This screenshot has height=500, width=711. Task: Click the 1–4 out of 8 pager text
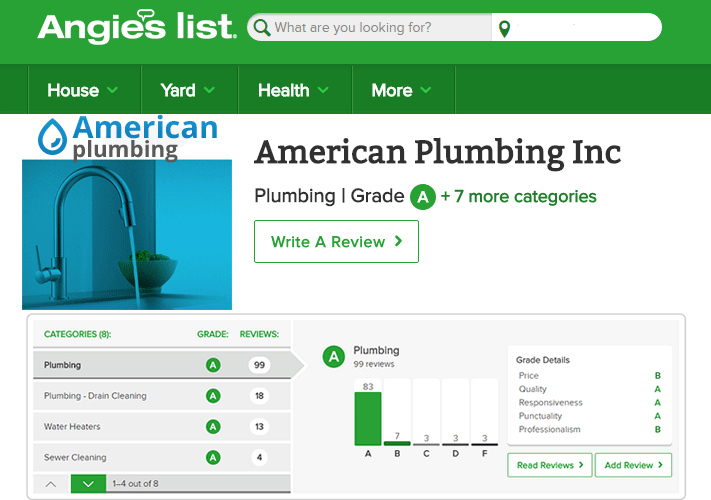coord(136,484)
